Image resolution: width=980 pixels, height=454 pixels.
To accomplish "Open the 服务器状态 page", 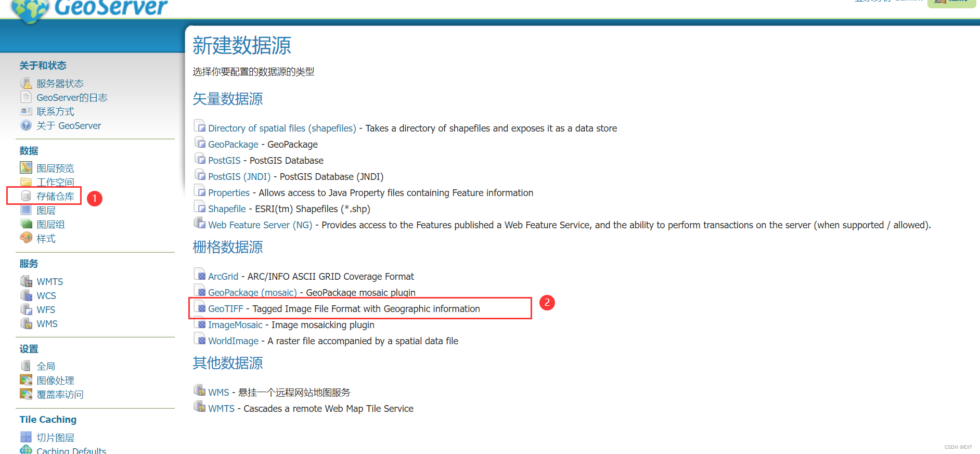I will tap(60, 84).
